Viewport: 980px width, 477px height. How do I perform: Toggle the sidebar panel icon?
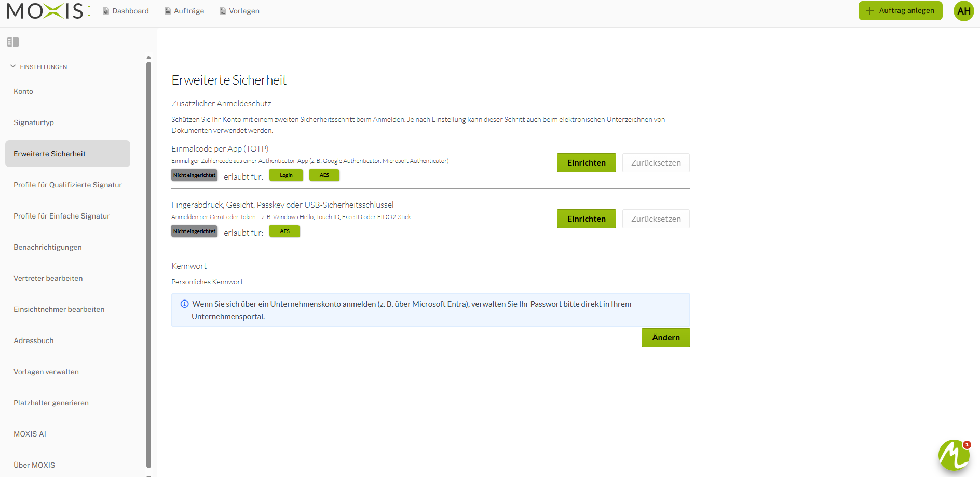click(x=13, y=42)
